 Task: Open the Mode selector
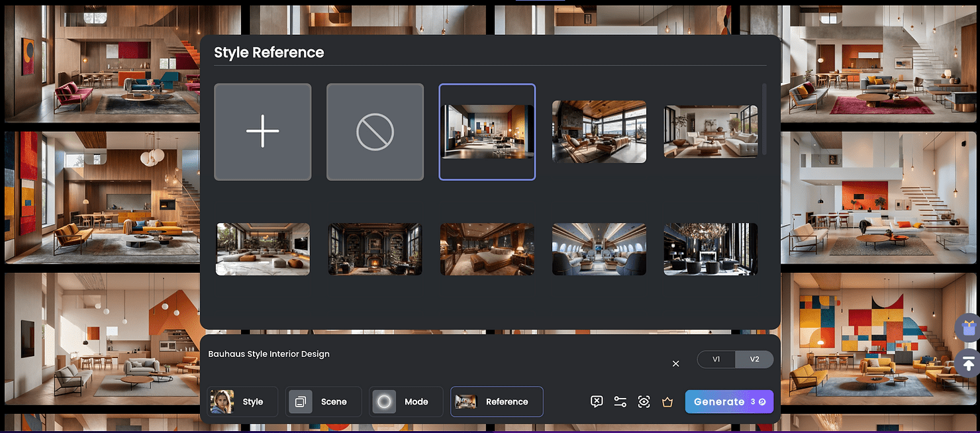(405, 402)
